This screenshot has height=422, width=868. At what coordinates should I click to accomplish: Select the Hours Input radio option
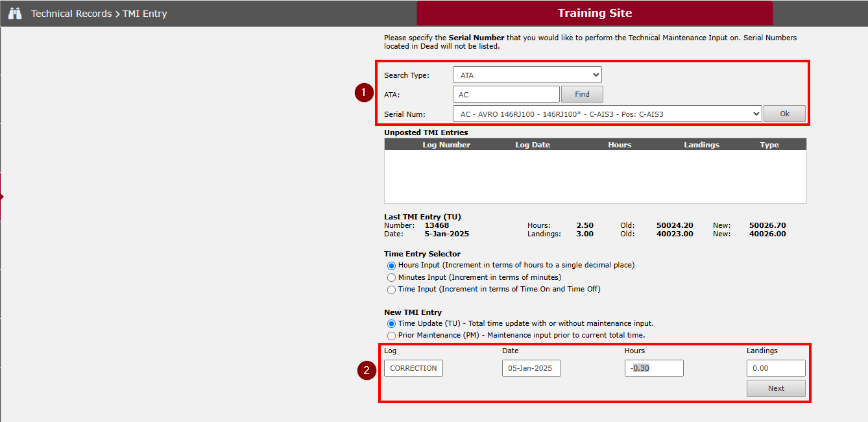coord(391,266)
